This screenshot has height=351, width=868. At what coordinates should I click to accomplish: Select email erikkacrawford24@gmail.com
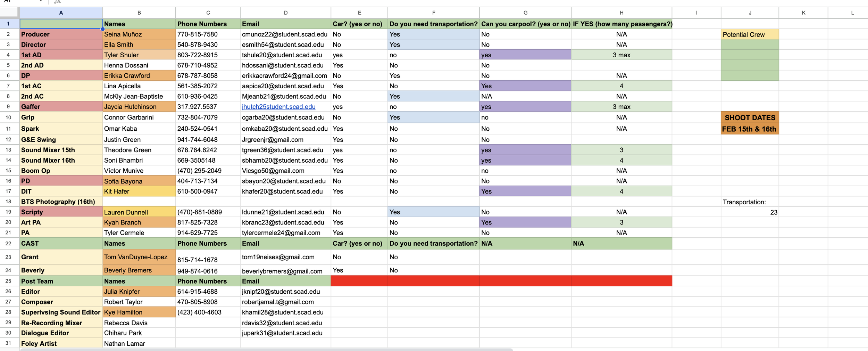click(x=285, y=75)
